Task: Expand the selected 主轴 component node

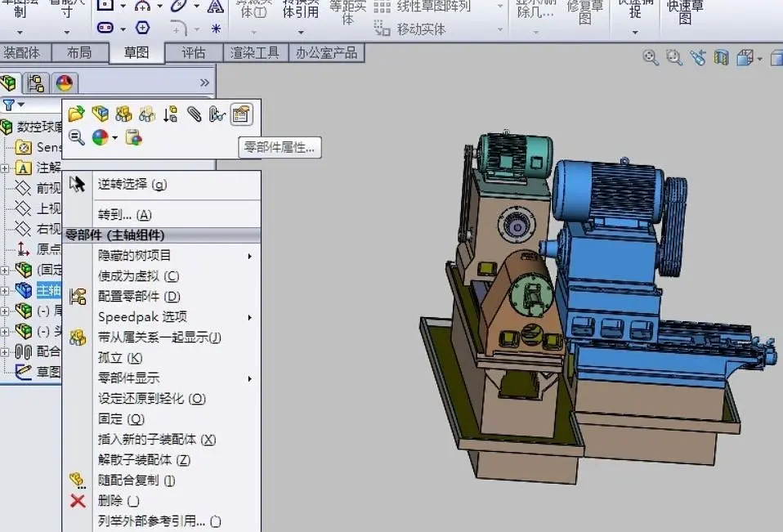Action: tap(5, 290)
